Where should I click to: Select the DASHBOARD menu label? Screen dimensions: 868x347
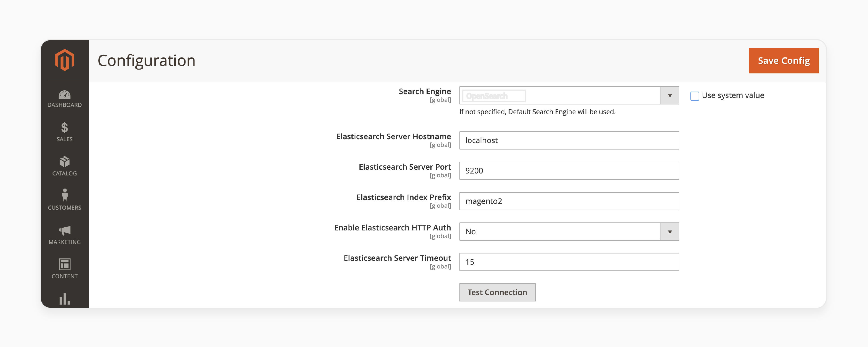(64, 105)
